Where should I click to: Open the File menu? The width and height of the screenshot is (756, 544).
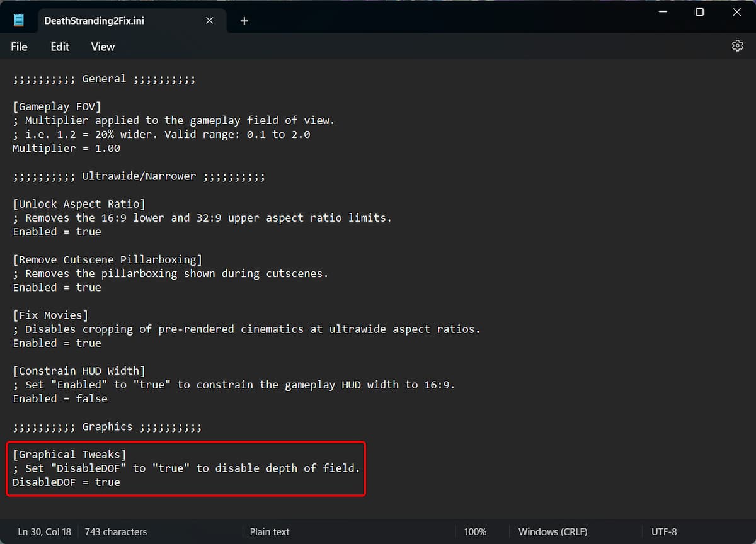(x=19, y=47)
